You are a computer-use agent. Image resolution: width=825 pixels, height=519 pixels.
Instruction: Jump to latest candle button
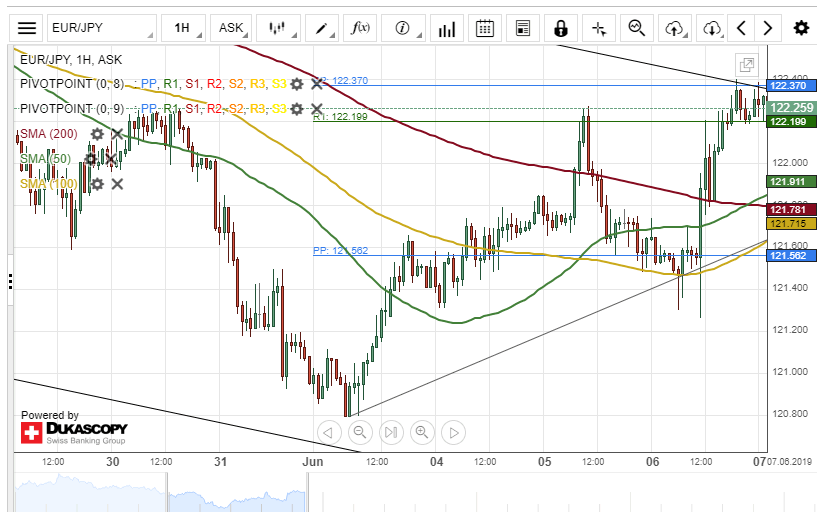[391, 433]
